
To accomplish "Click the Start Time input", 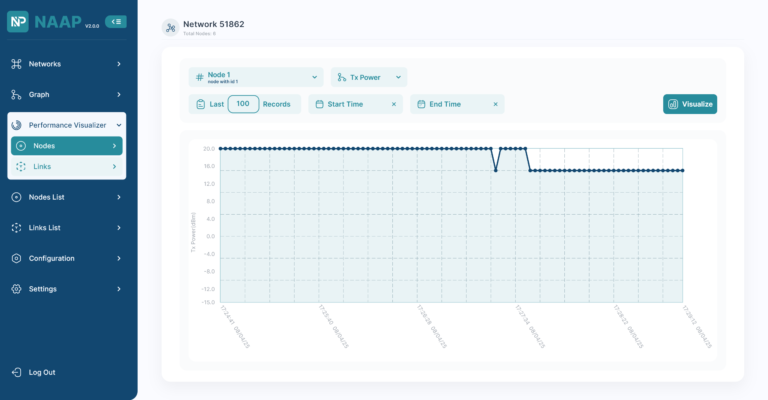I will (356, 104).
